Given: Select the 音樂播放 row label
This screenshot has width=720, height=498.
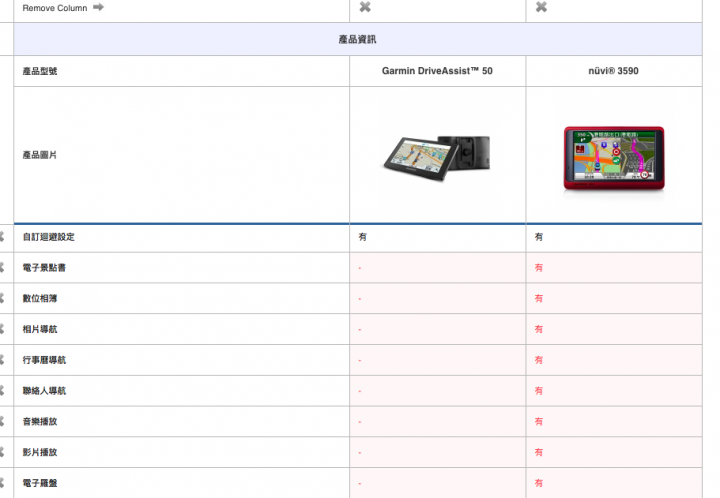Looking at the screenshot, I should pos(40,421).
